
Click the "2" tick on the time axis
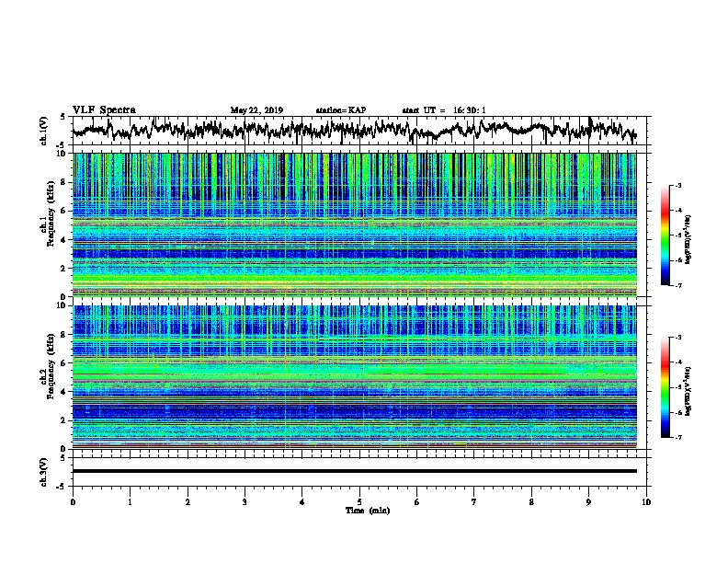188,502
